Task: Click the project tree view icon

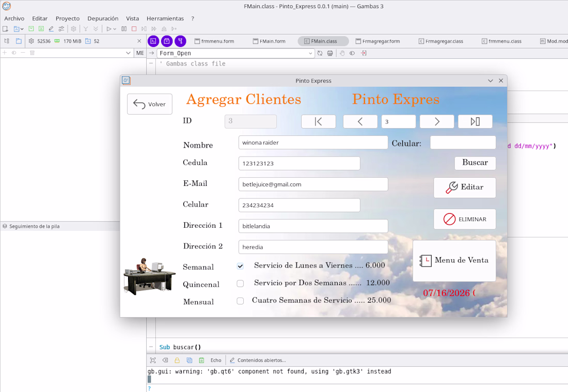Action: point(7,41)
